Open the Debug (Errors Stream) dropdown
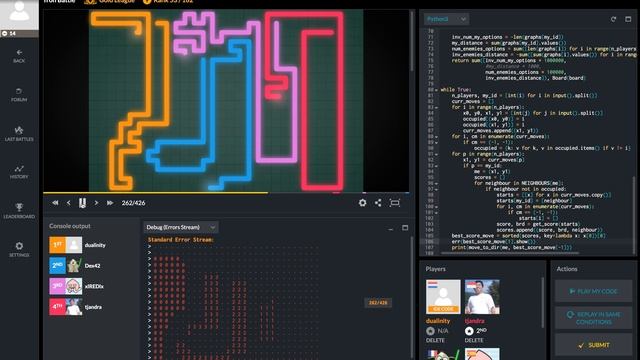This screenshot has width=640, height=360. (x=181, y=227)
